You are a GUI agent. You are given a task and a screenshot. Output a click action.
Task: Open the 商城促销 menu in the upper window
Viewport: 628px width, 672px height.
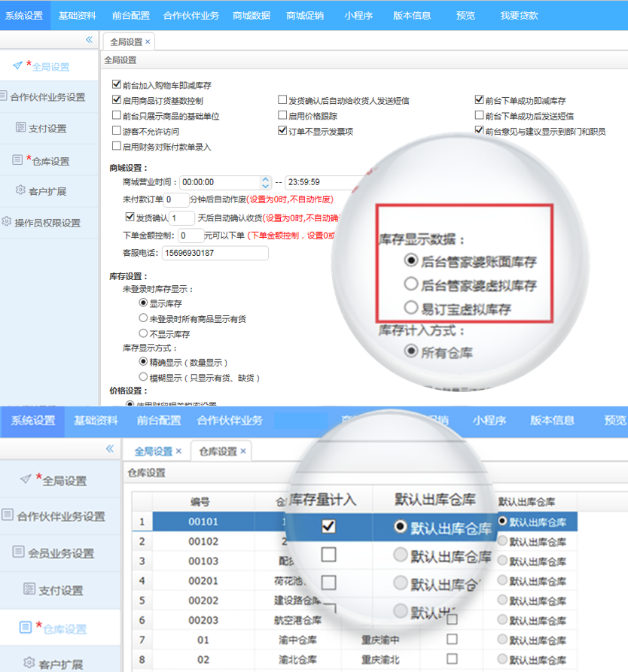click(x=305, y=16)
